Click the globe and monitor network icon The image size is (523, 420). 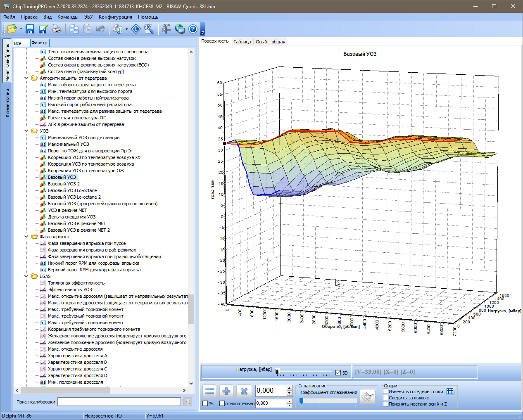(180, 29)
